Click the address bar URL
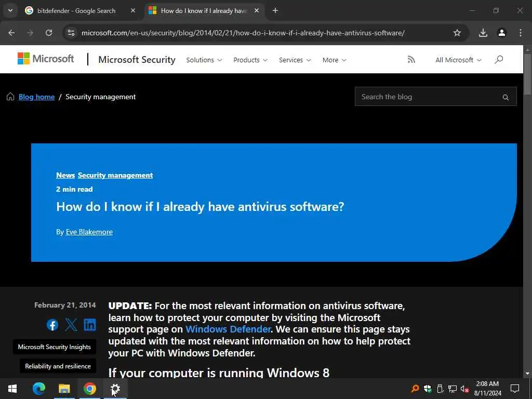The width and height of the screenshot is (532, 399). (x=243, y=33)
